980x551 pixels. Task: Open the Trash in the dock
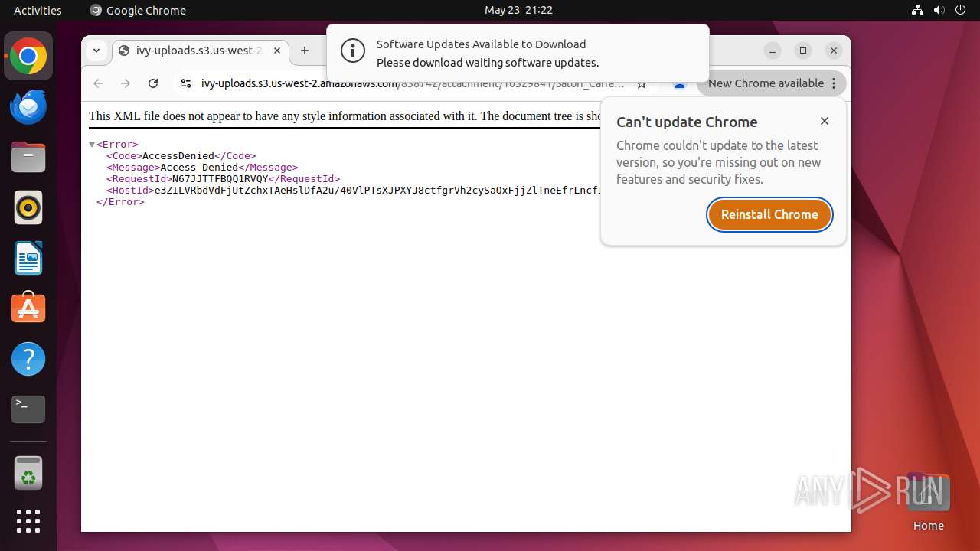(x=28, y=473)
